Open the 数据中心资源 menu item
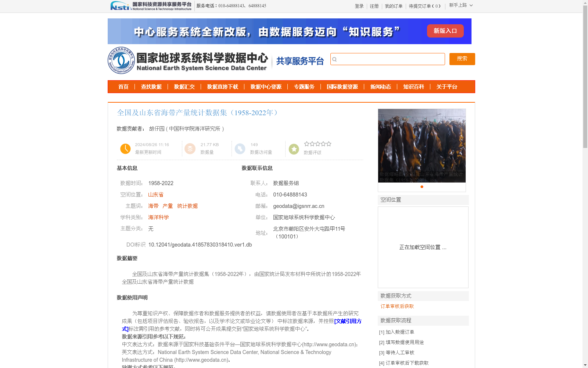The image size is (588, 368). pos(266,87)
